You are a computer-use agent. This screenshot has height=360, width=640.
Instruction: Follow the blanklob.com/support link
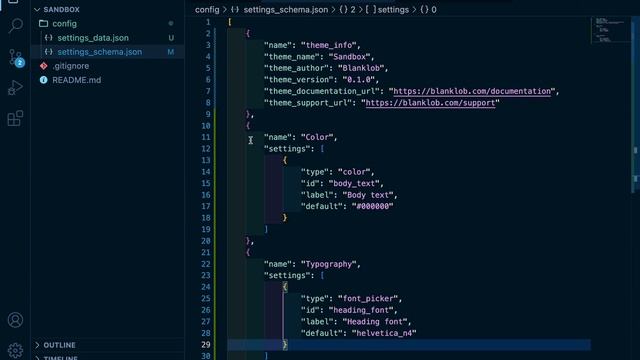point(430,103)
